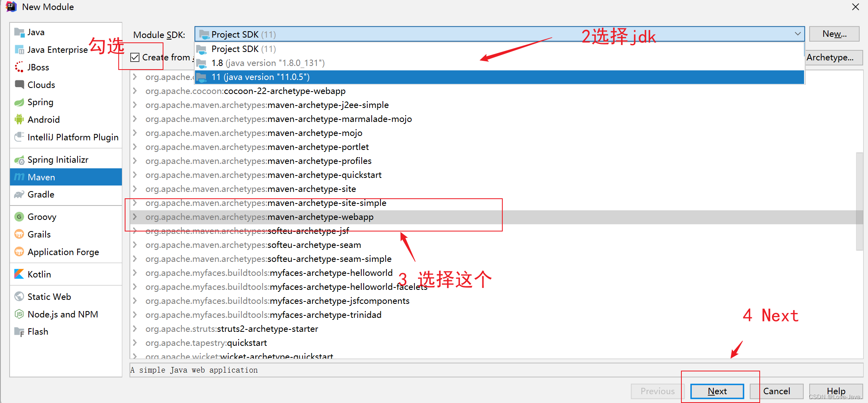Image resolution: width=868 pixels, height=403 pixels.
Task: Close the New Module dialog
Action: [856, 7]
